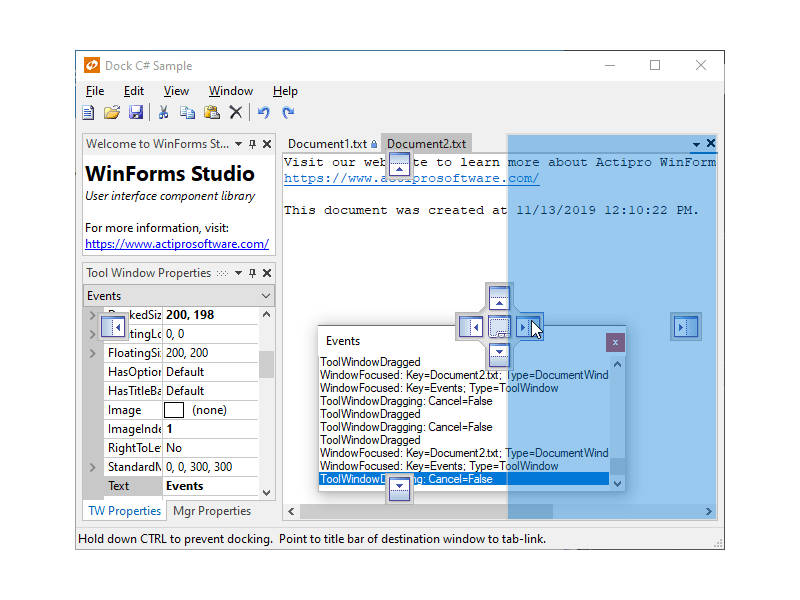
Task: Click the ImageIndex property value 1
Action: (210, 429)
